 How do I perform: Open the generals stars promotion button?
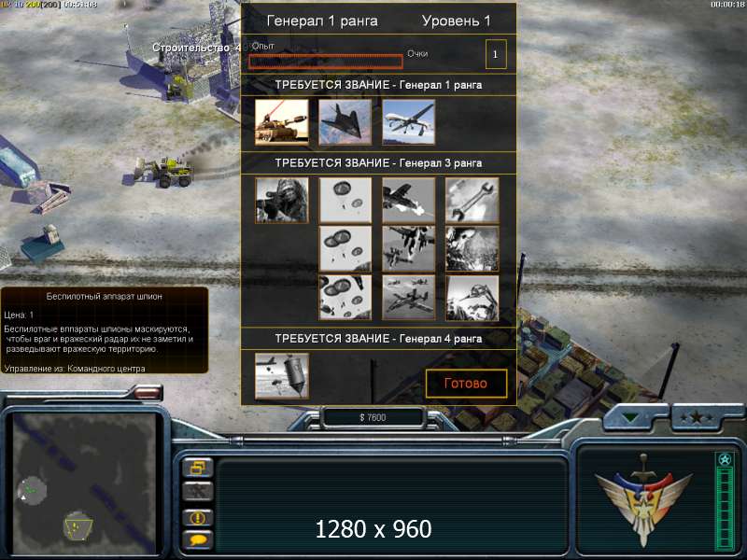point(697,417)
